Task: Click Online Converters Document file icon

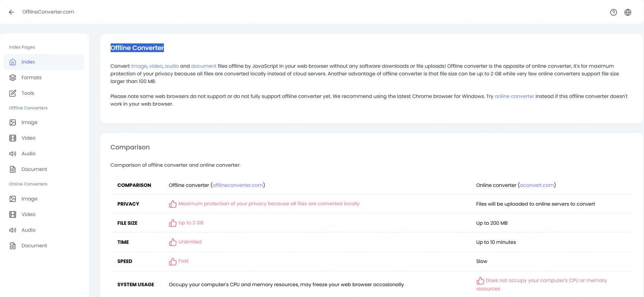Action: [x=13, y=246]
